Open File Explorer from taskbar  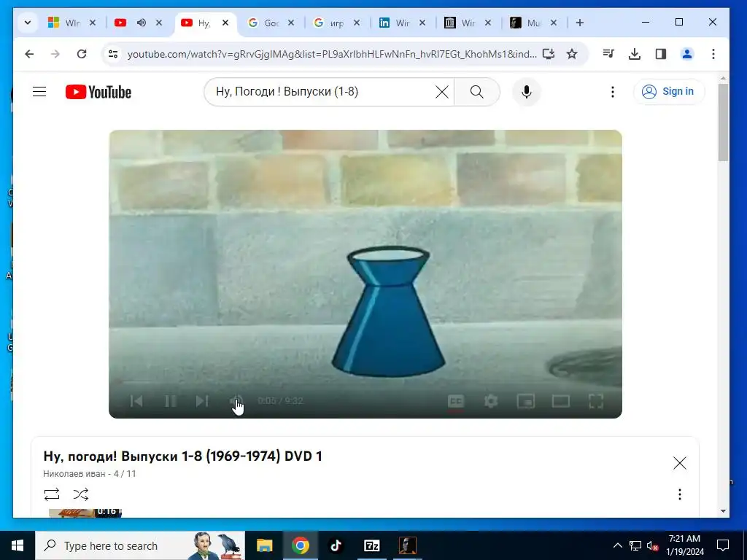tap(264, 545)
